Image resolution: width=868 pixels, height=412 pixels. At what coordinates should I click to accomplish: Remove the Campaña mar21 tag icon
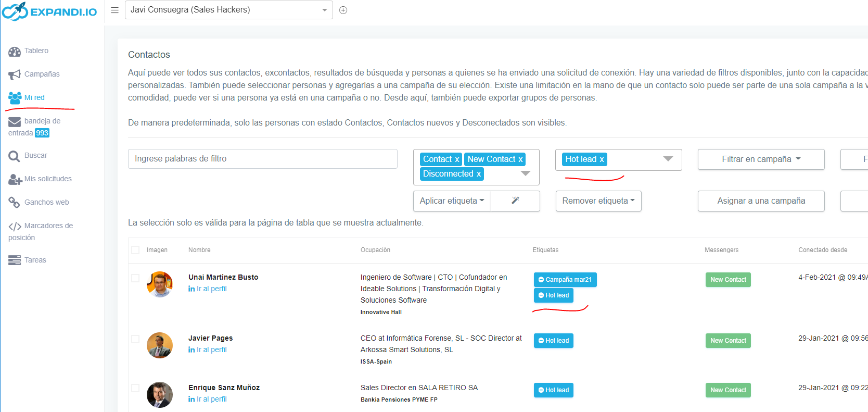tap(541, 280)
